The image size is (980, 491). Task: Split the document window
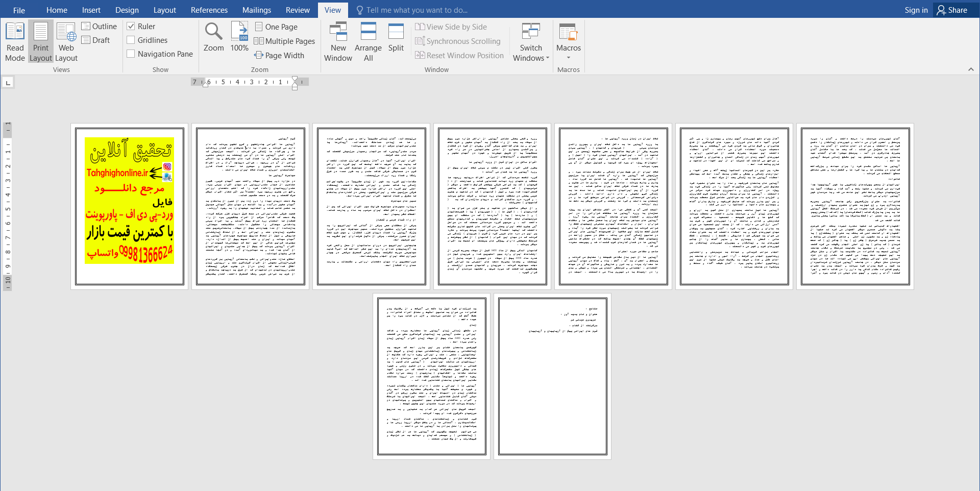[x=396, y=37]
